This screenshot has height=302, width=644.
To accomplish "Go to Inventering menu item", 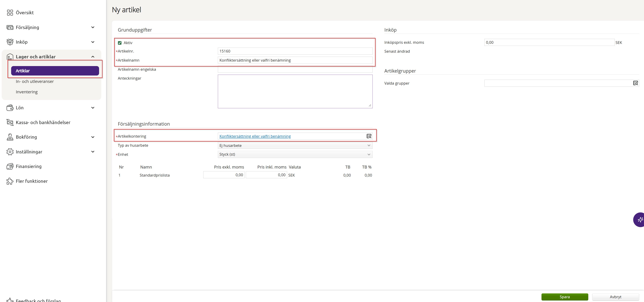I will [x=27, y=92].
